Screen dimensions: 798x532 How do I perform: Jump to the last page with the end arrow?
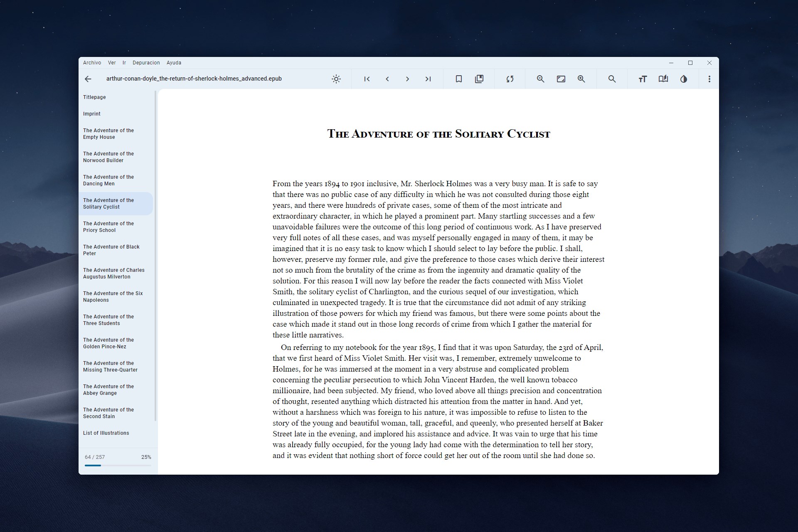(428, 79)
